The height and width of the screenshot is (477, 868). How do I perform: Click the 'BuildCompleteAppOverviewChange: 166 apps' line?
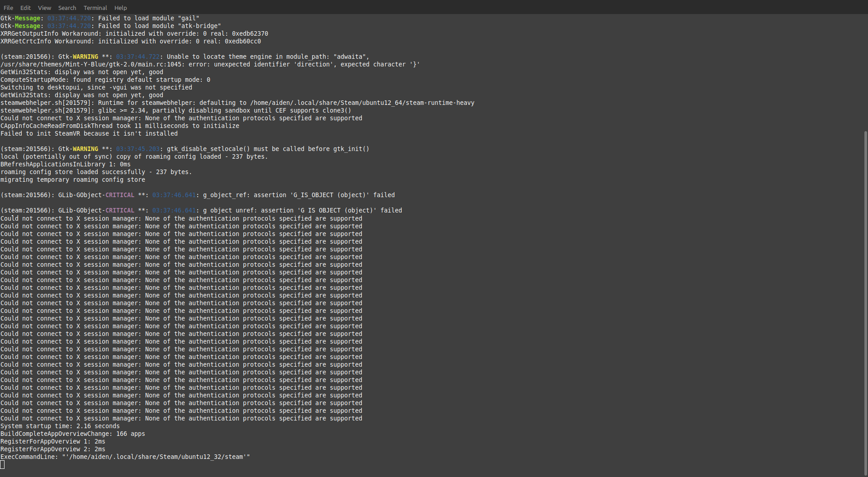pos(72,434)
